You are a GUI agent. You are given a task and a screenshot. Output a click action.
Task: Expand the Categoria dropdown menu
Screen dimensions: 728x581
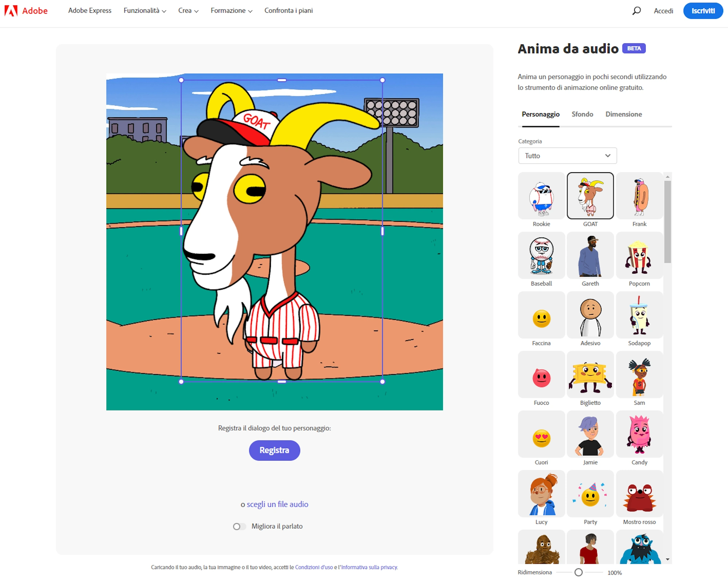pos(567,155)
